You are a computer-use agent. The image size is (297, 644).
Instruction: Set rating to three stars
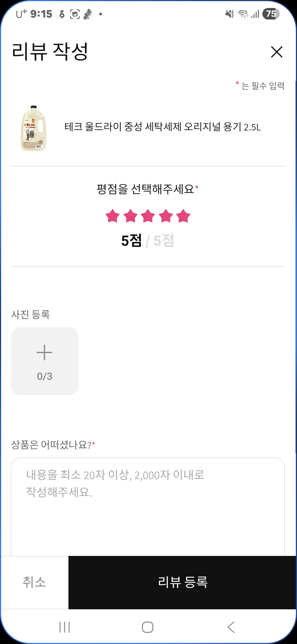click(x=148, y=216)
